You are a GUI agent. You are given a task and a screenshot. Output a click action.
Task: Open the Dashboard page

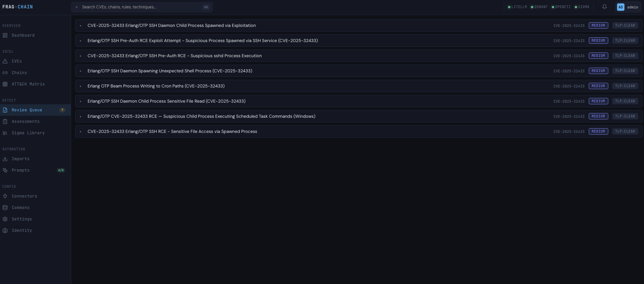coord(35,35)
